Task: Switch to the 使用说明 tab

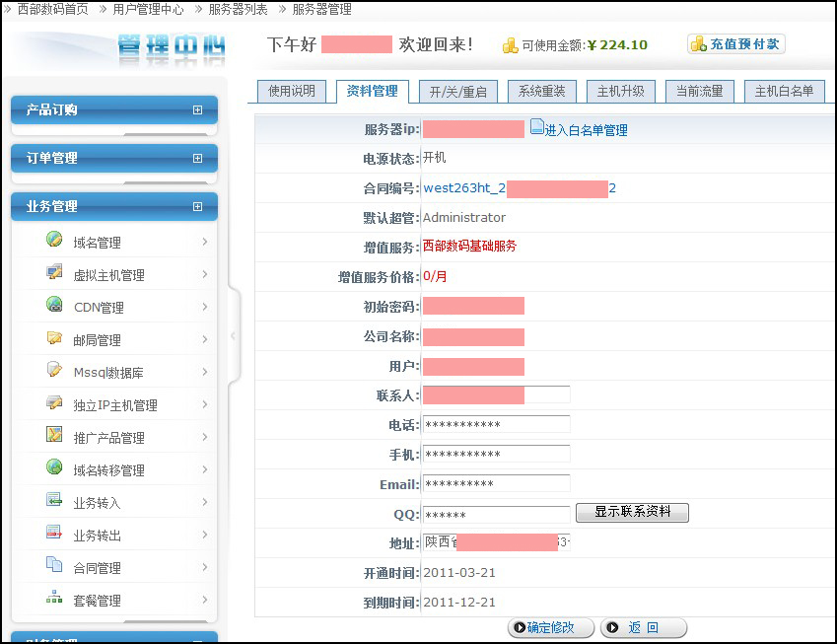Action: (x=292, y=92)
